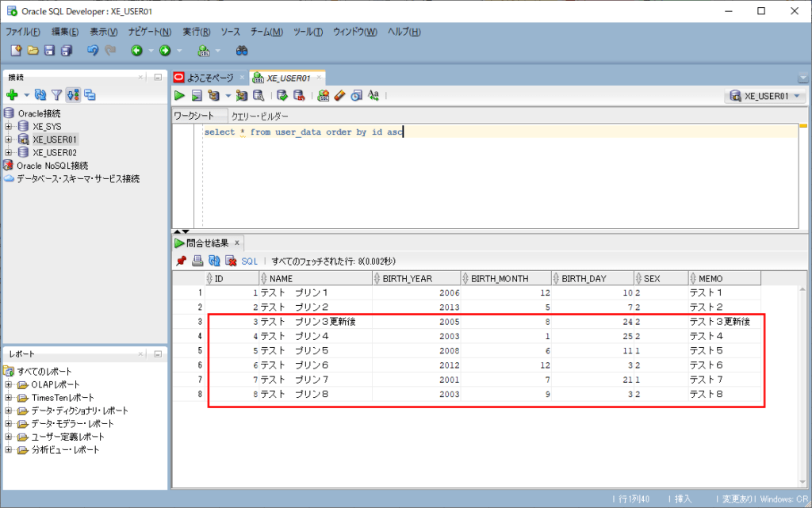812x508 pixels.
Task: Open the back navigation history dropdown
Action: tap(151, 51)
